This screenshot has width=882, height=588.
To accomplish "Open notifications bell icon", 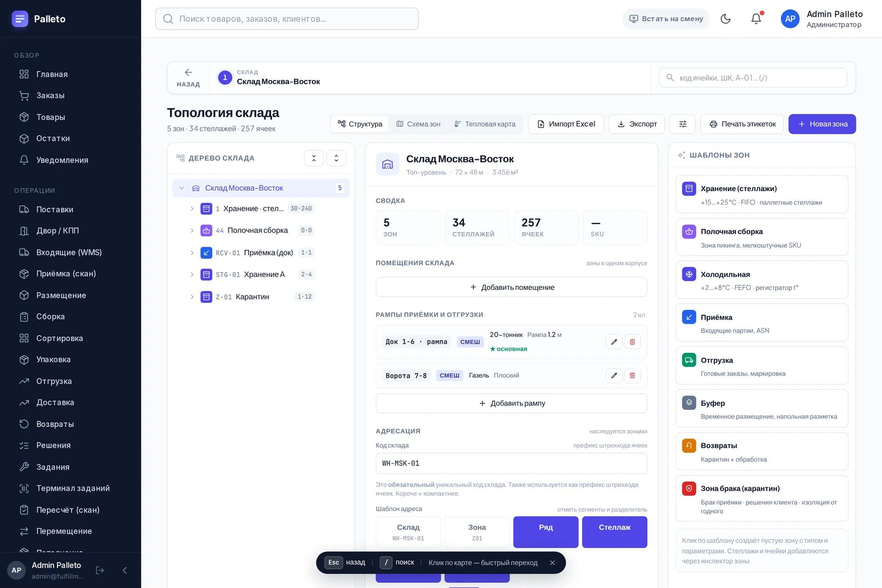I will point(756,19).
